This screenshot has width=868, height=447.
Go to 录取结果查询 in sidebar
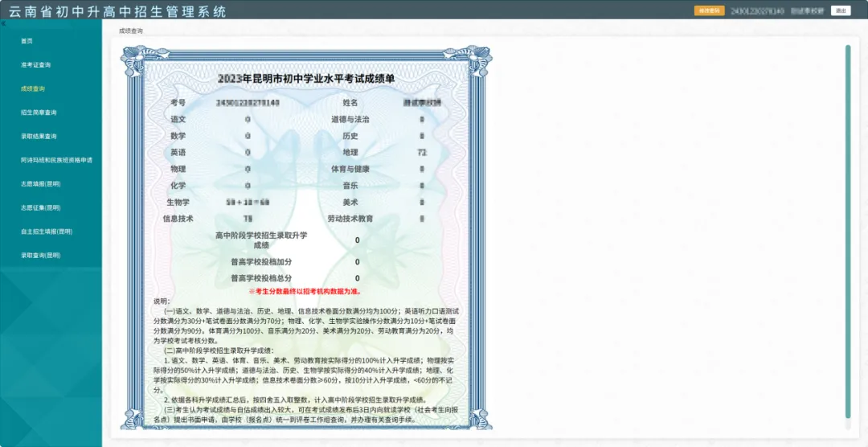coord(39,136)
